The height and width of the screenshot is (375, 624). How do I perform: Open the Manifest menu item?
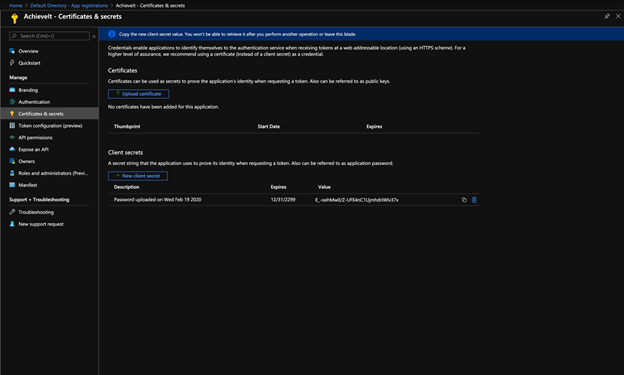pyautogui.click(x=27, y=185)
